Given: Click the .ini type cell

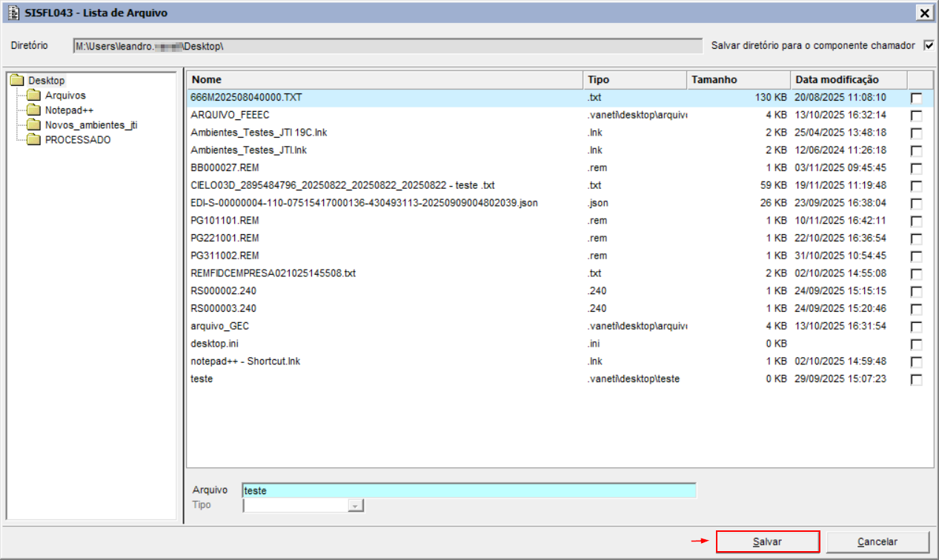Looking at the screenshot, I should (x=595, y=344).
